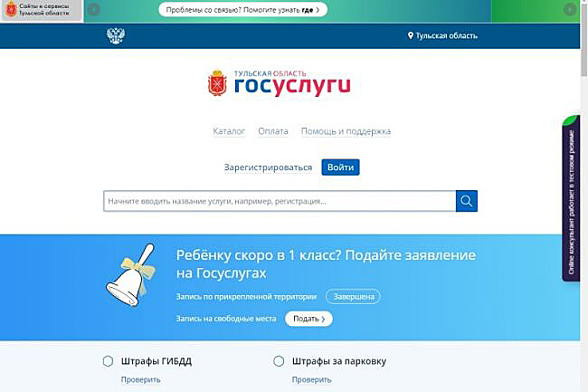Click the Завершена status badge
Screen dimensions: 588x392
(353, 297)
